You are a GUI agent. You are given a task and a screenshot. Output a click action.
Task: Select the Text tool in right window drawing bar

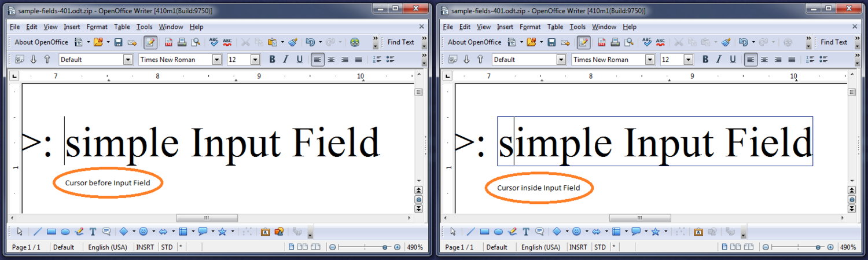point(525,232)
